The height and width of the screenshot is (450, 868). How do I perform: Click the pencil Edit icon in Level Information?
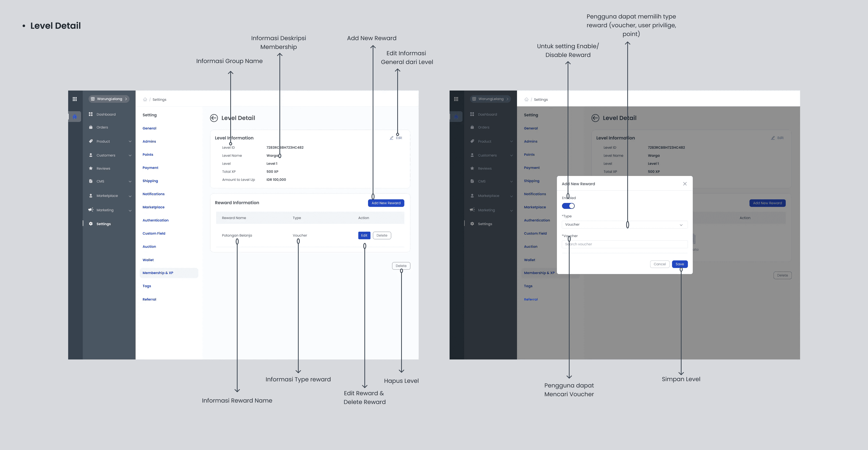pyautogui.click(x=392, y=138)
